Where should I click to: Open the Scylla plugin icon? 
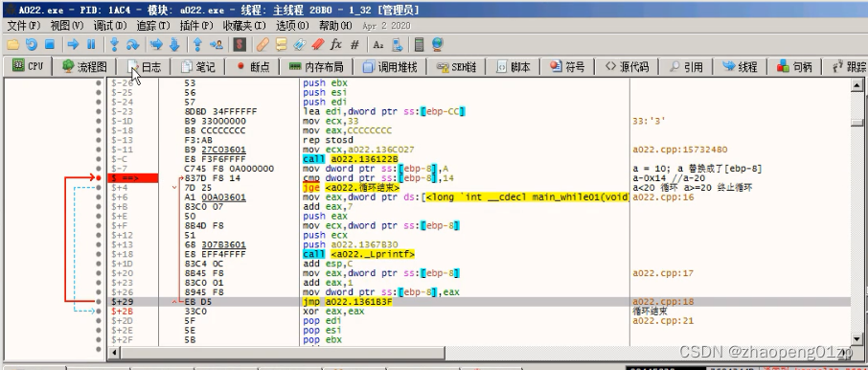click(240, 44)
